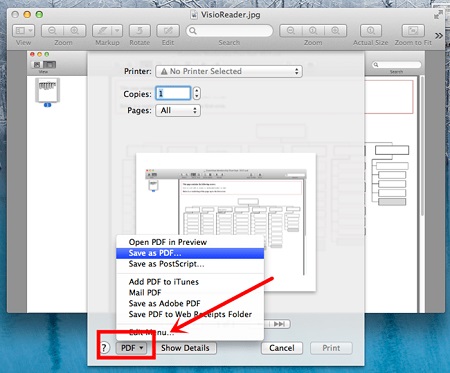The width and height of the screenshot is (450, 373).
Task: Click the Print button
Action: [331, 348]
